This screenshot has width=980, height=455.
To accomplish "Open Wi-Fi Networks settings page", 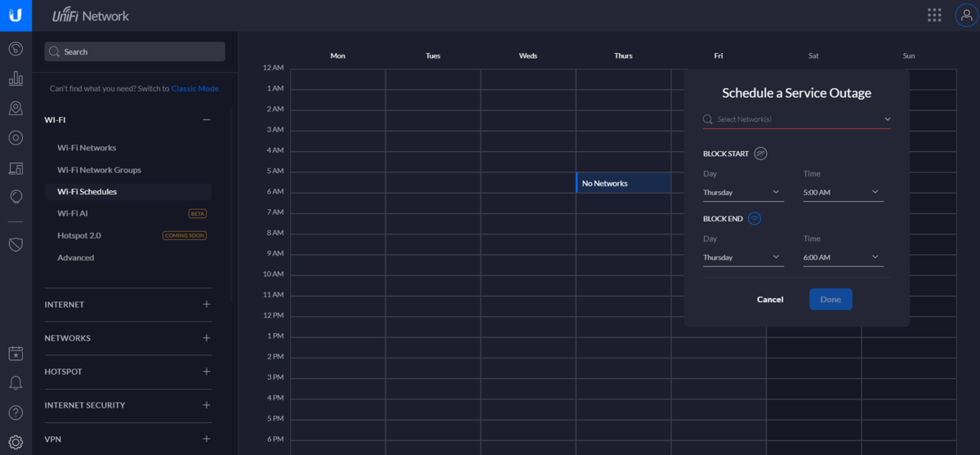I will point(87,148).
